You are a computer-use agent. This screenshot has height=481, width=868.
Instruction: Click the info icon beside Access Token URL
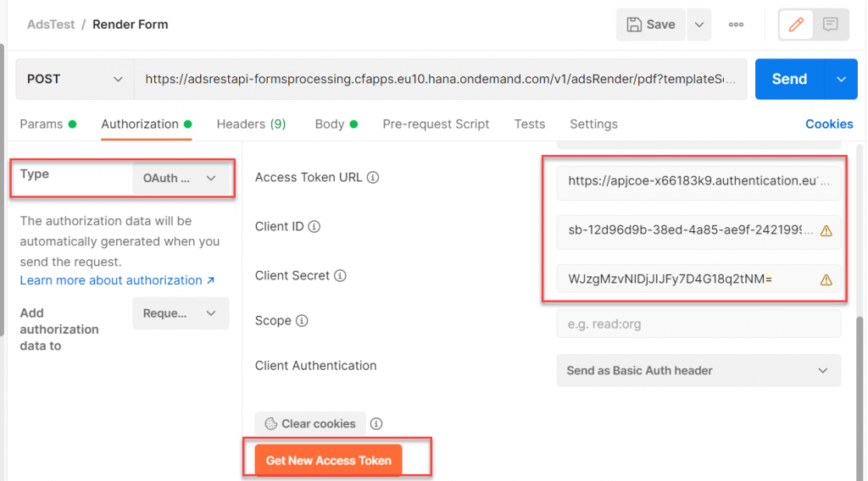click(373, 178)
